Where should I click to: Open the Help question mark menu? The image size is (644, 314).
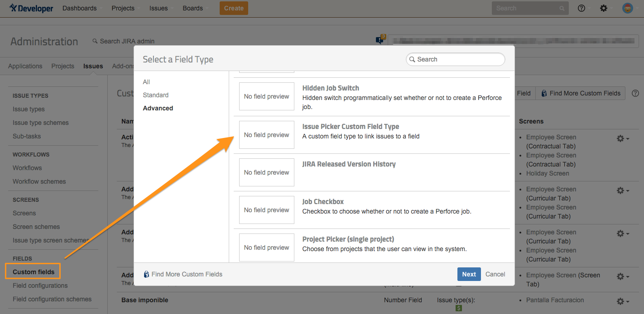point(582,8)
